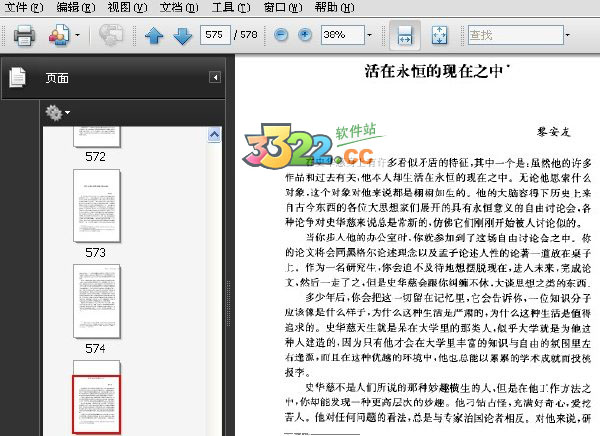This screenshot has height=436, width=600.
Task: Click the zoom in plus button
Action: (303, 35)
